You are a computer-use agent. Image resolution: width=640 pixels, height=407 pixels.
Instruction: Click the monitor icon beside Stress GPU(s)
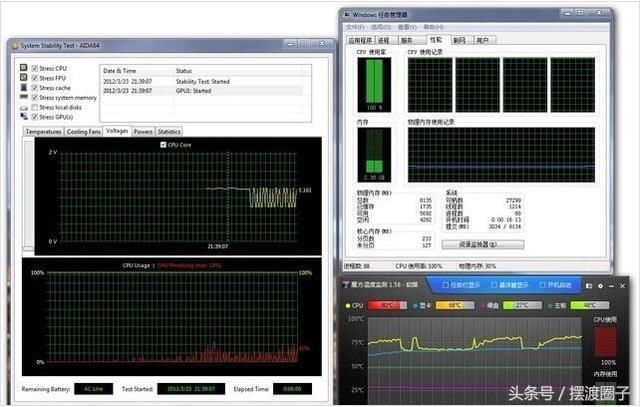click(23, 117)
